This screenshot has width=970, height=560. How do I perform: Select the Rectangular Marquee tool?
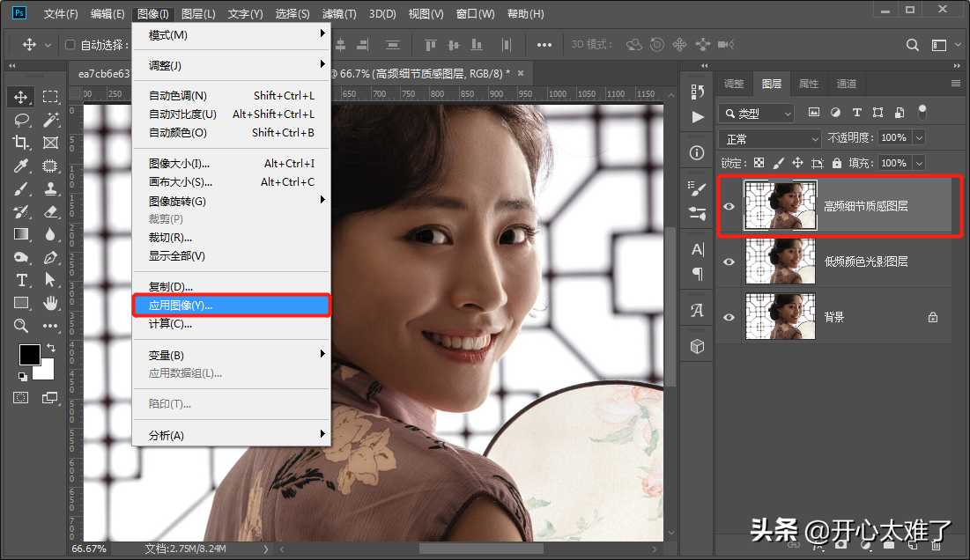(x=50, y=97)
